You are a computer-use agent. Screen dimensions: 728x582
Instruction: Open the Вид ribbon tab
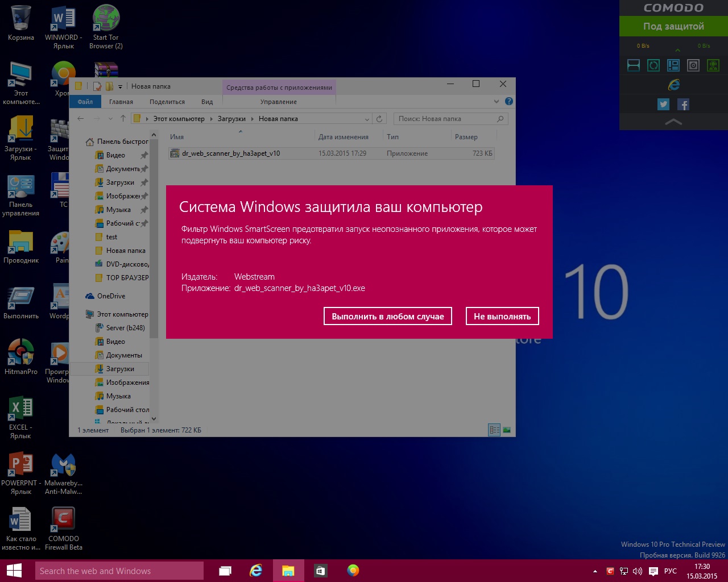207,102
